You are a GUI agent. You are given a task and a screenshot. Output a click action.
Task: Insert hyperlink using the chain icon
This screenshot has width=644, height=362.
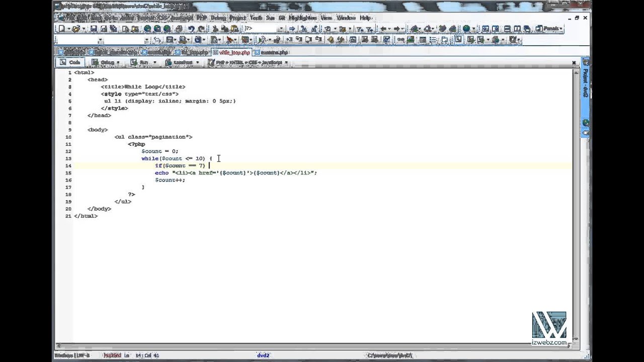point(400,40)
